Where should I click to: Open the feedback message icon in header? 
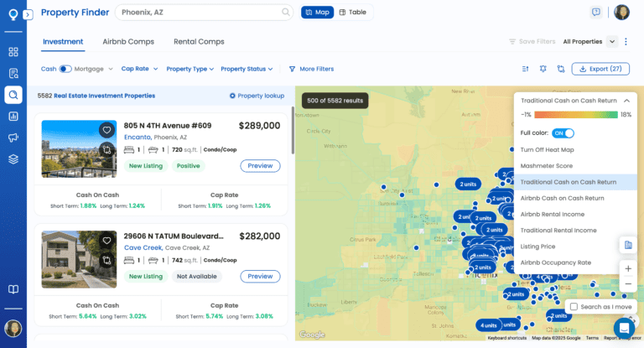pos(595,13)
